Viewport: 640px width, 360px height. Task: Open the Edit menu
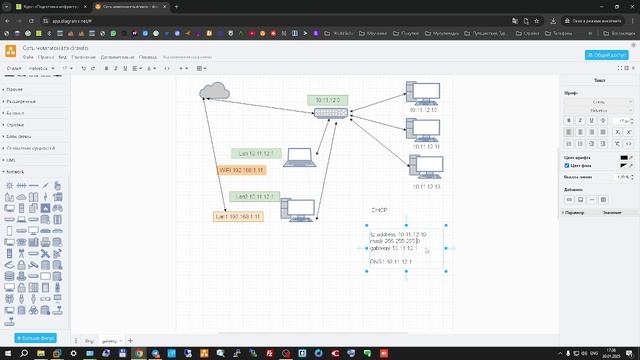point(46,58)
